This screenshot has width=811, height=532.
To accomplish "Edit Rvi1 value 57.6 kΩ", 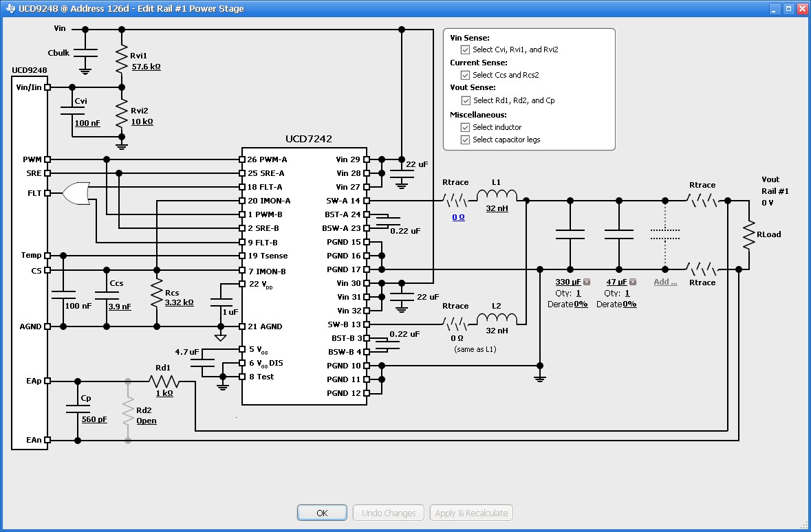I will (x=146, y=67).
